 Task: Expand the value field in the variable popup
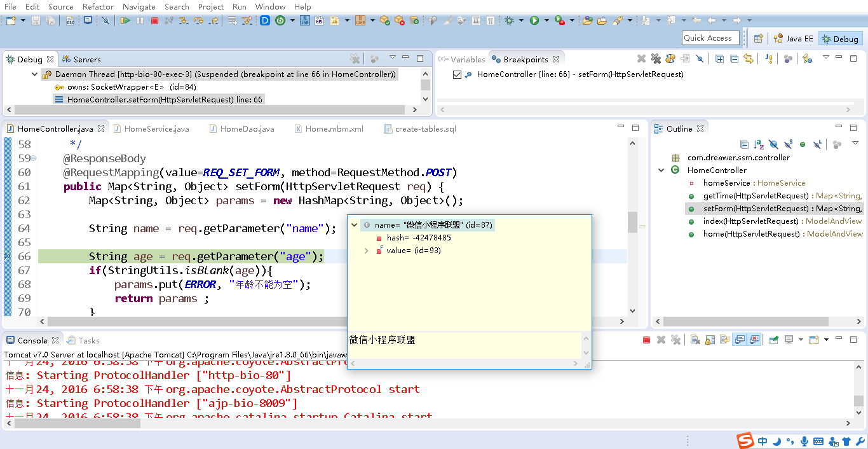(366, 251)
